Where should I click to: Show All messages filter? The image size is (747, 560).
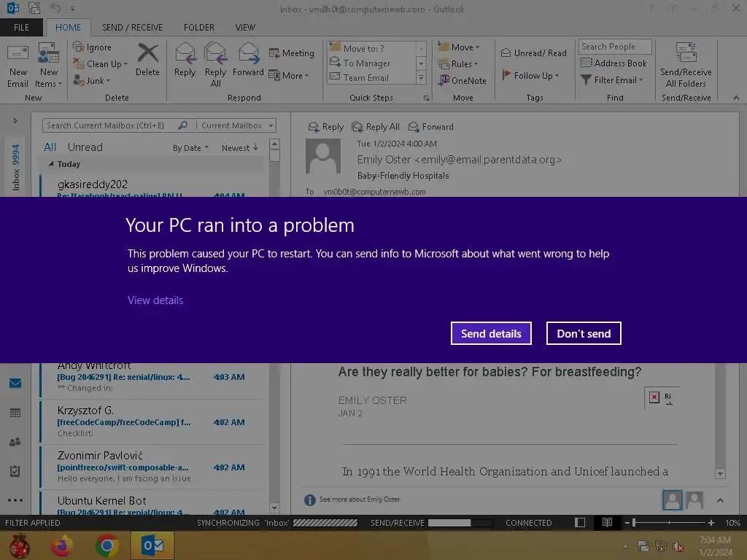tap(50, 147)
